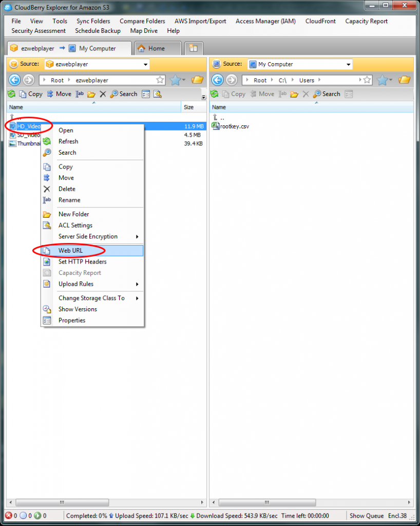Choose Rename in the context menu
The image size is (420, 526).
(92, 200)
